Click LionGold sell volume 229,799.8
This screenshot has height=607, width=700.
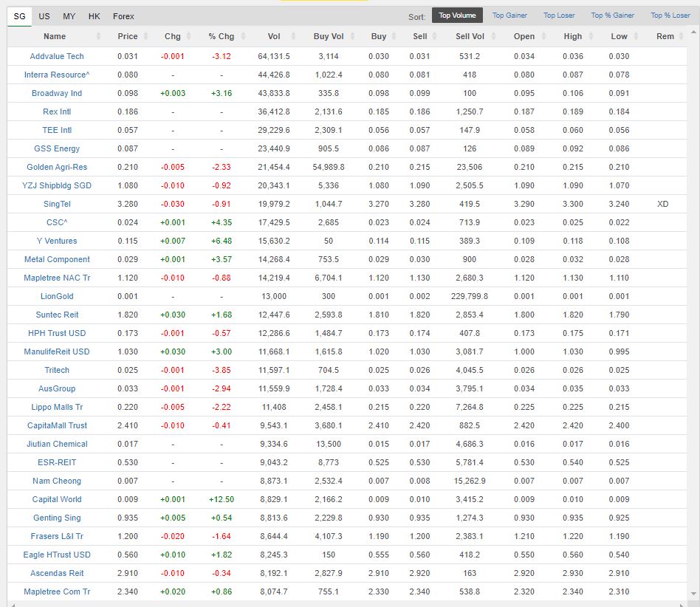(469, 296)
